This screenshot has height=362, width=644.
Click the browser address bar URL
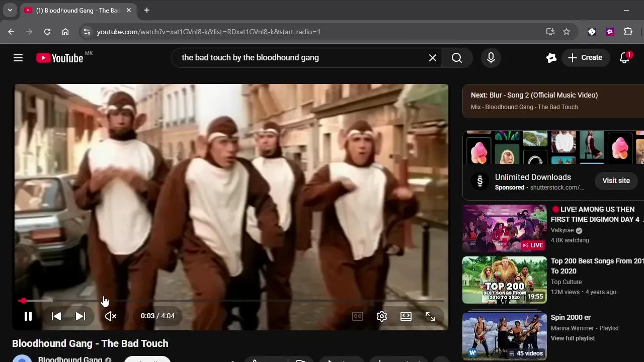pyautogui.click(x=208, y=32)
